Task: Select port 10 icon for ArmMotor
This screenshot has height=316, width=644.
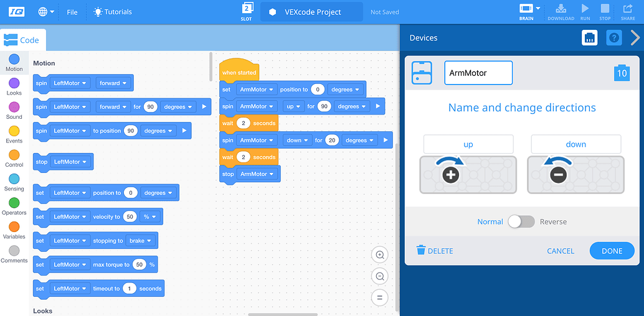Action: (621, 73)
